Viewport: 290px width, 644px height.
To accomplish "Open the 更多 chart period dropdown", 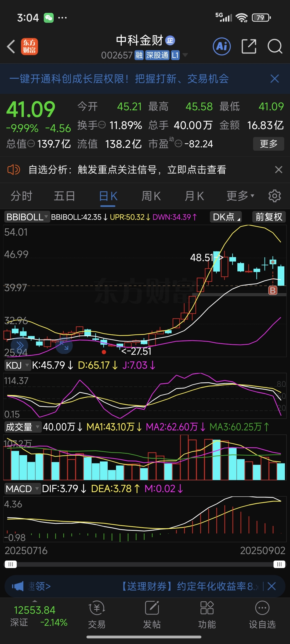I will (240, 196).
